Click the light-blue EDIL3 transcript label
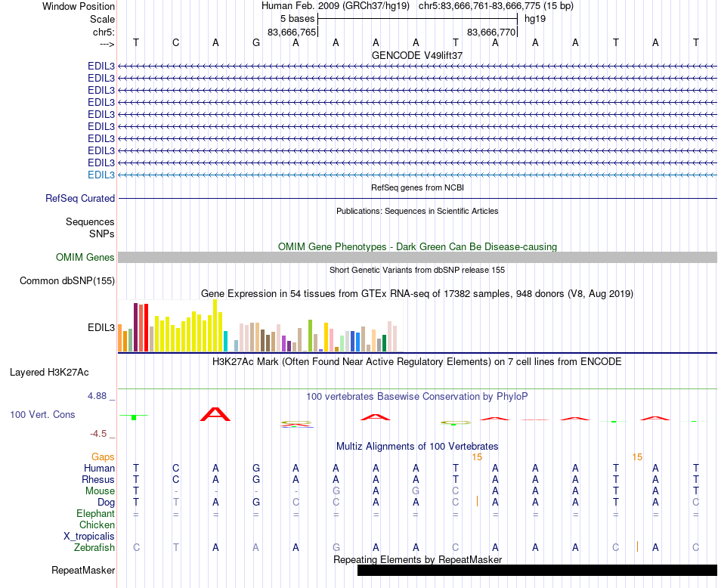 [101, 175]
